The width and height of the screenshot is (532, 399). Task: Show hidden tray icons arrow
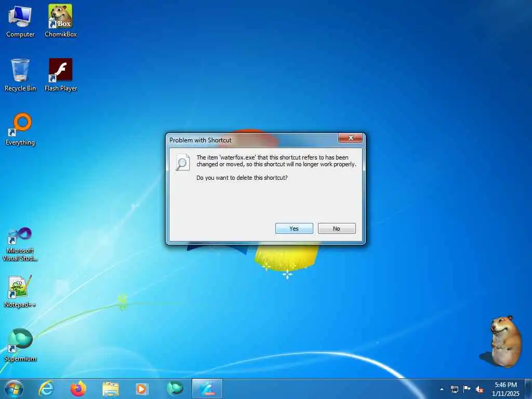pyautogui.click(x=442, y=389)
